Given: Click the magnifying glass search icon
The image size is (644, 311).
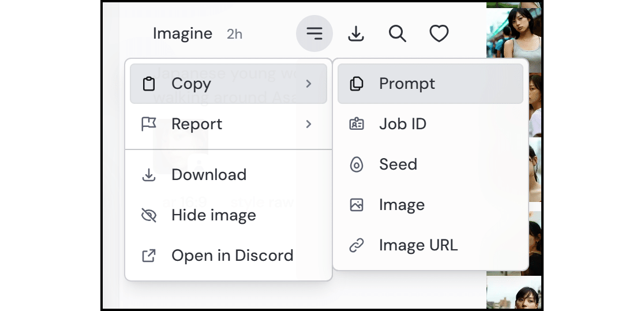Looking at the screenshot, I should 397,34.
